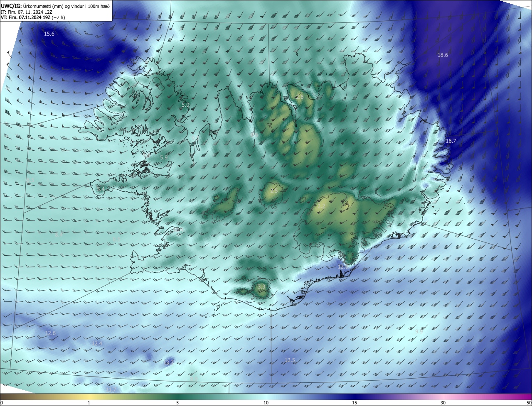
Task: Click the 16.7 value label
Action: [451, 141]
